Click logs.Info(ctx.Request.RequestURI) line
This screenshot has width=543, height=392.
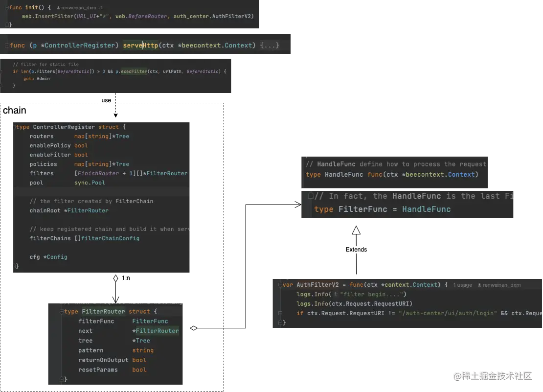tap(354, 304)
